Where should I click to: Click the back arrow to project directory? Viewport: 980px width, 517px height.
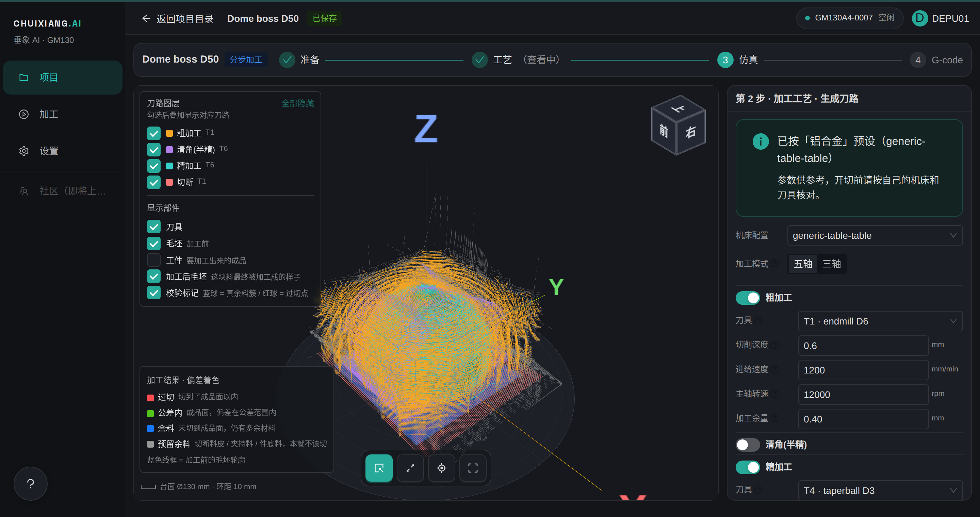[146, 18]
